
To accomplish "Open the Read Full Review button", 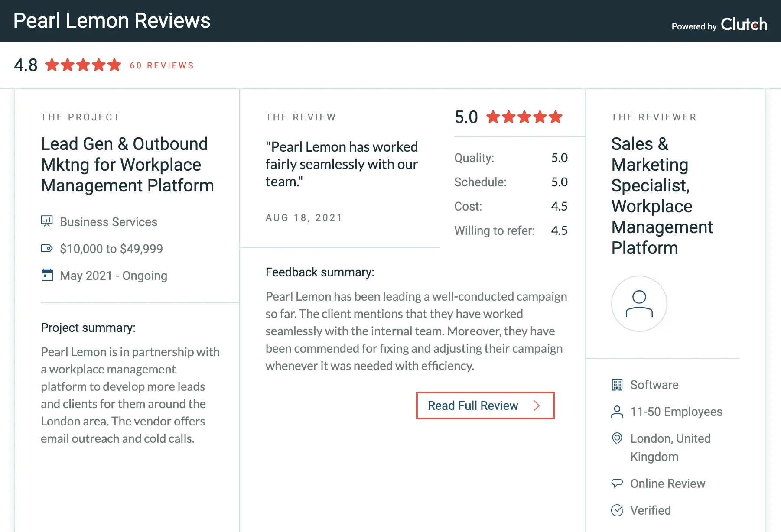I will [485, 405].
